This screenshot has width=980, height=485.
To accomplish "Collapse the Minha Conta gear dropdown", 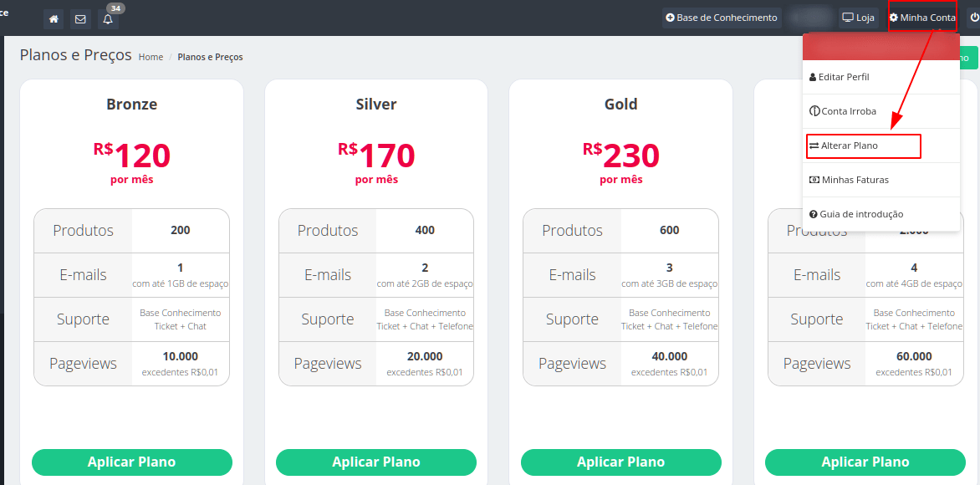I will click(922, 18).
